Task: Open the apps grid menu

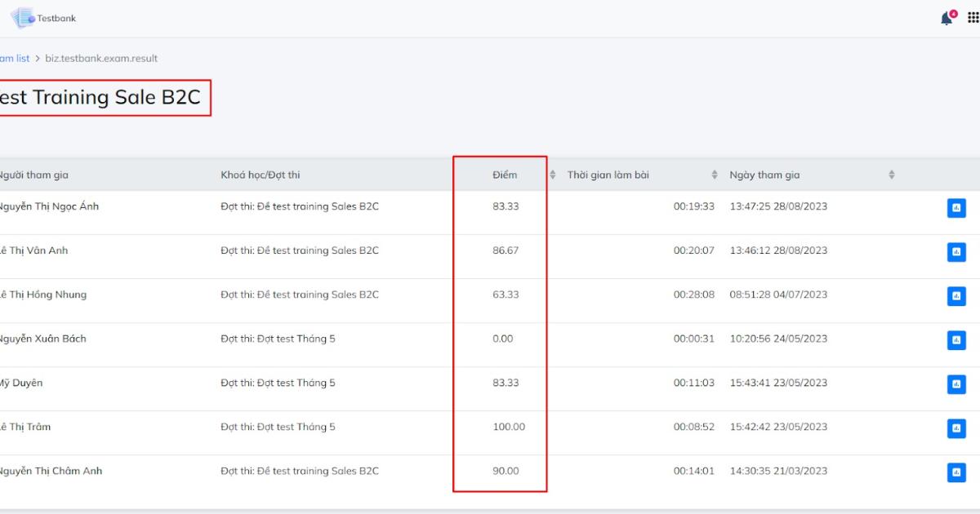Action: (x=973, y=18)
